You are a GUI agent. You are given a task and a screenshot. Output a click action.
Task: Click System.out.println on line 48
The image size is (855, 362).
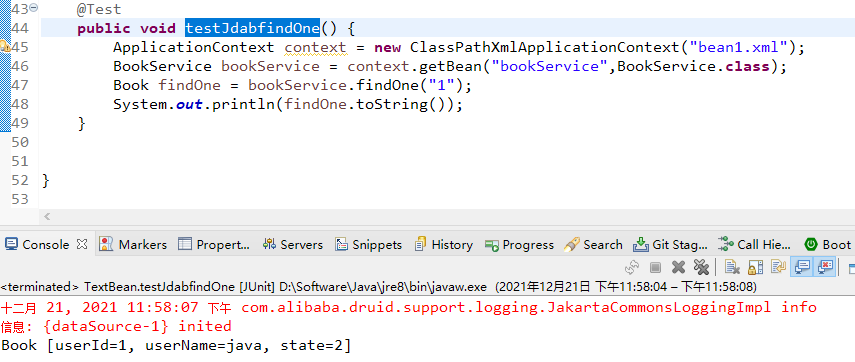[194, 105]
